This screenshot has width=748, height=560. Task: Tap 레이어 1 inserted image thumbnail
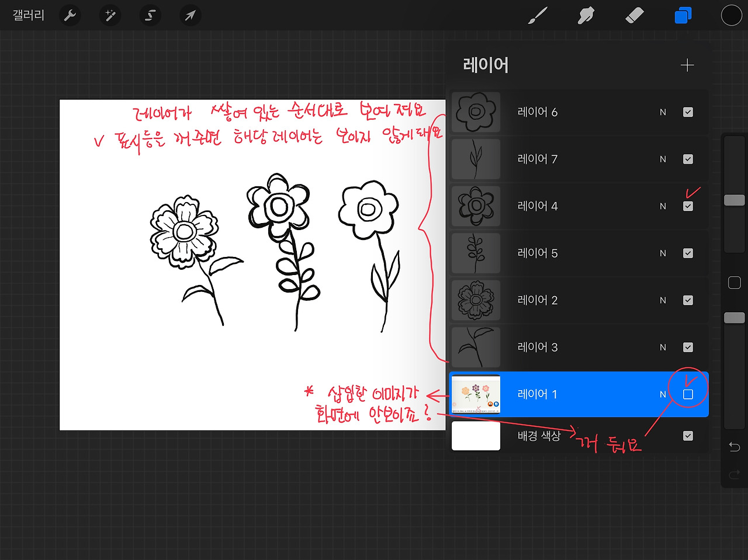476,394
